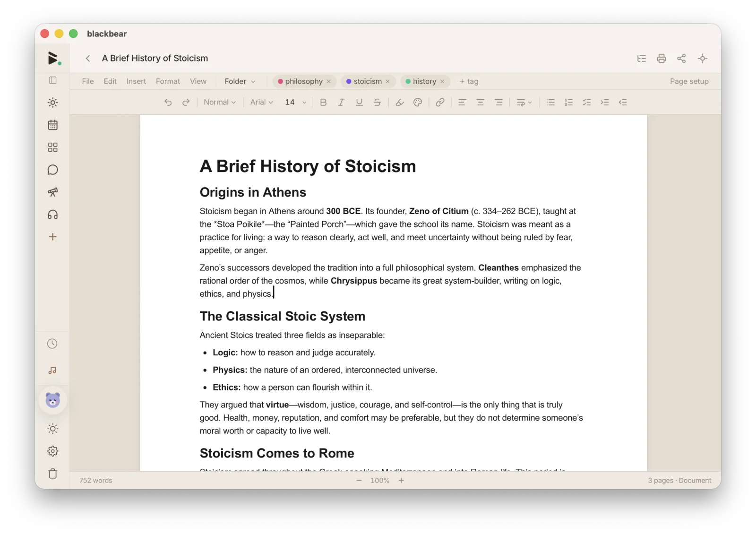
Task: Toggle underline formatting
Action: point(359,102)
